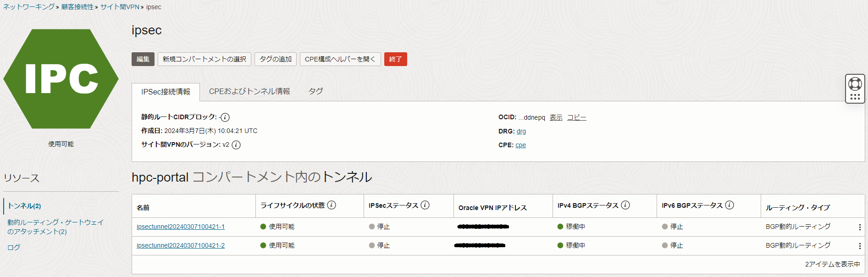868x277 pixels.
Task: Click info icon in ライフサイクルの状態 column header
Action: (x=332, y=205)
